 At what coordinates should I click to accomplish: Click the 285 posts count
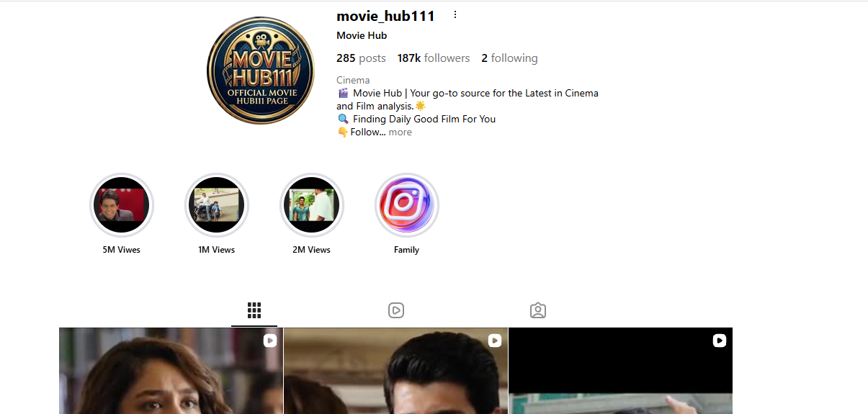(361, 58)
